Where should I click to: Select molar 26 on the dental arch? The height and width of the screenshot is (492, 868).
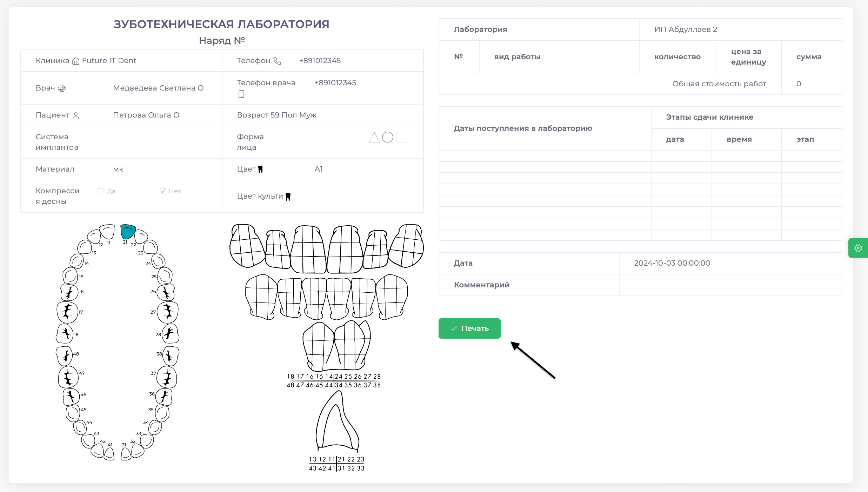166,292
